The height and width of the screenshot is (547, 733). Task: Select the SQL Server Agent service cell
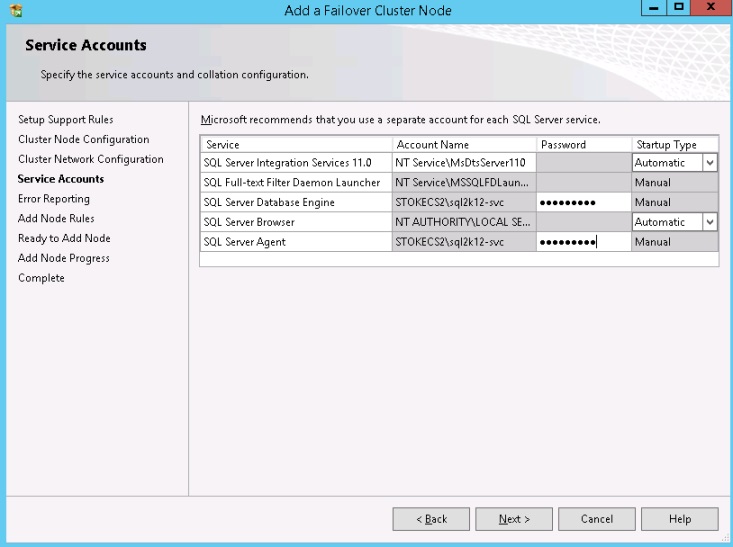tap(296, 242)
